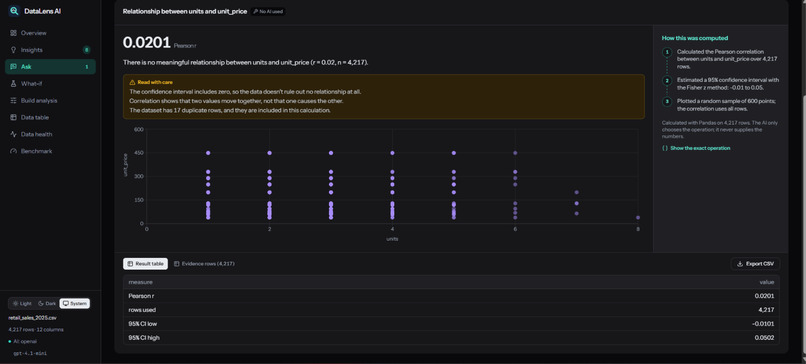The image size is (806, 364).
Task: Click the scatter point at units 8
Action: pos(638,217)
